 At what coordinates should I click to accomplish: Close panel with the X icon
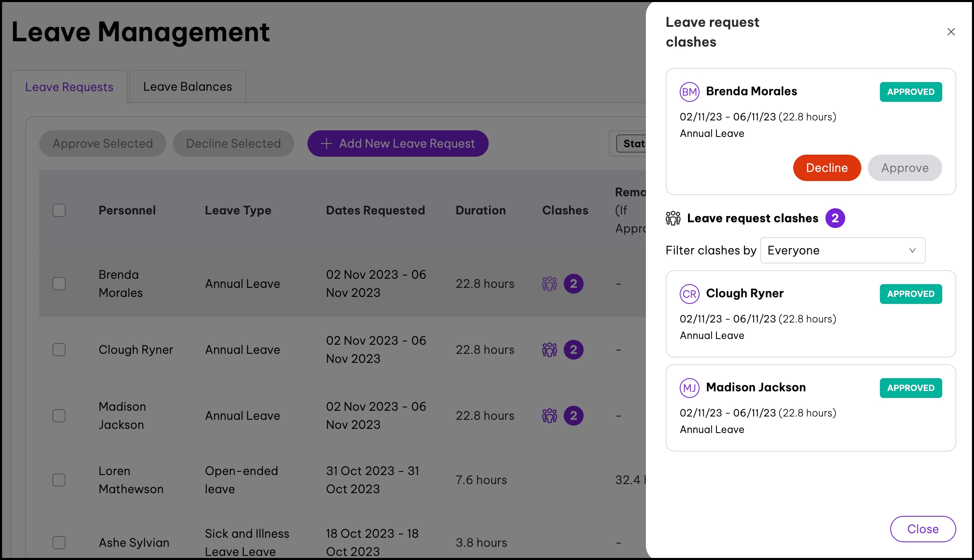pos(951,32)
